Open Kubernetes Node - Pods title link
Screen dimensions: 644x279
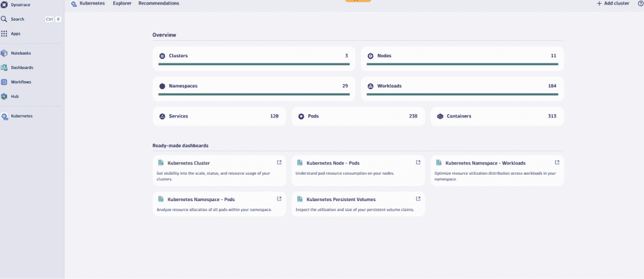333,163
